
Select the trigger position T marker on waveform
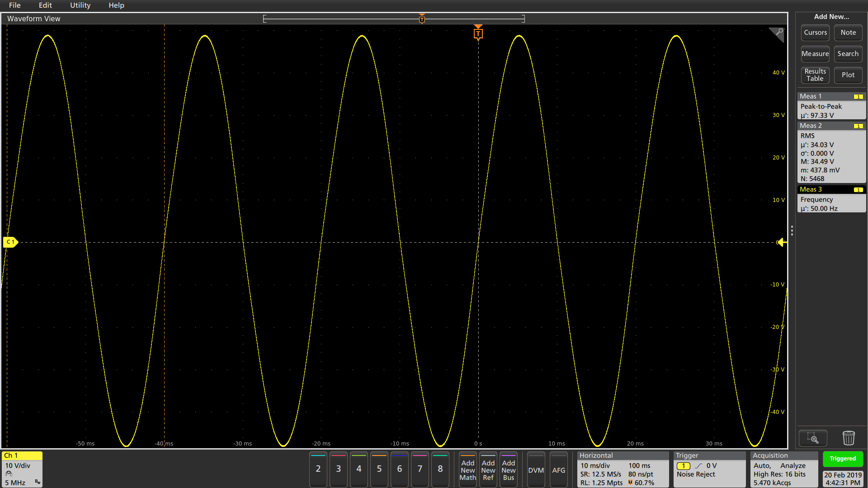(478, 33)
